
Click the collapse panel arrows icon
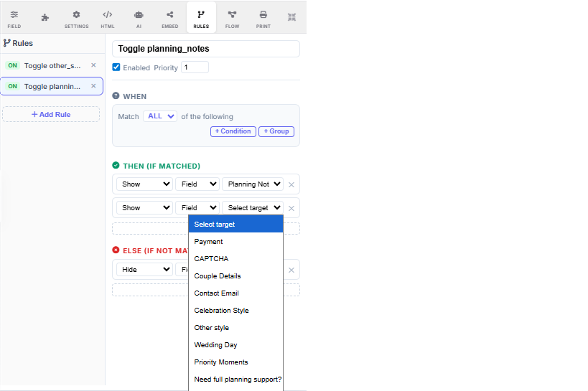click(x=291, y=17)
